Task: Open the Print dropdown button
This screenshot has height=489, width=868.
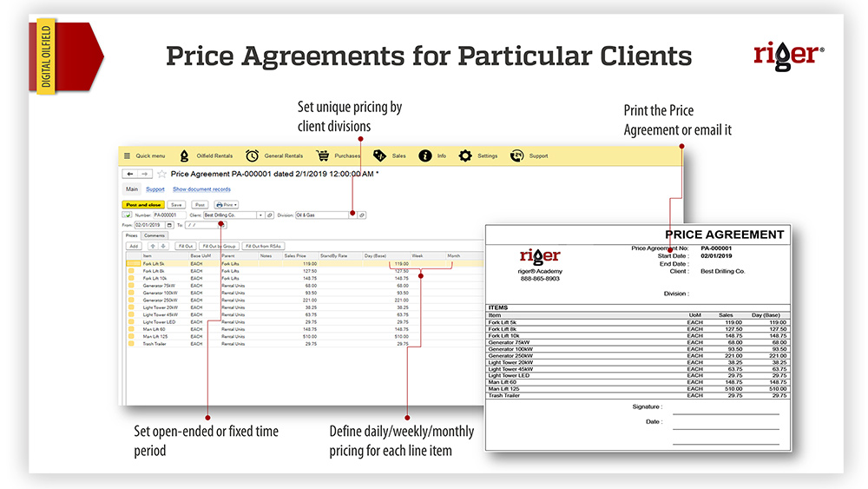Action: pos(226,204)
